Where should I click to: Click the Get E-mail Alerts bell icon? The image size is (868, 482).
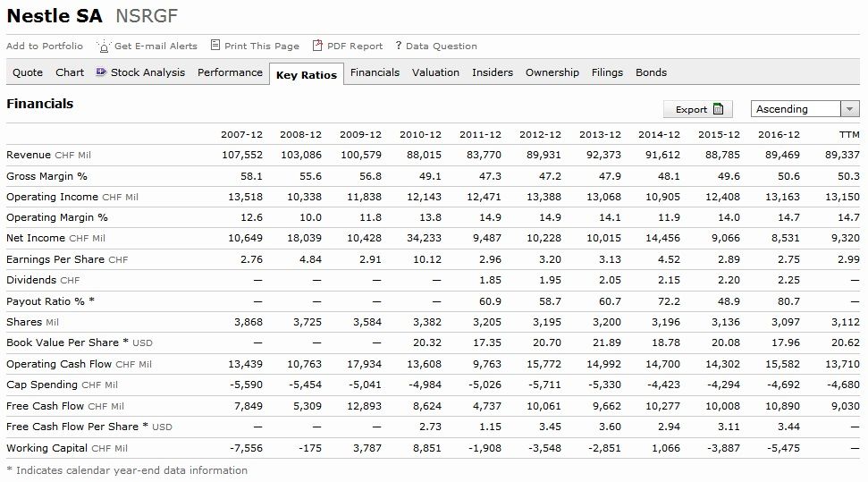click(104, 47)
